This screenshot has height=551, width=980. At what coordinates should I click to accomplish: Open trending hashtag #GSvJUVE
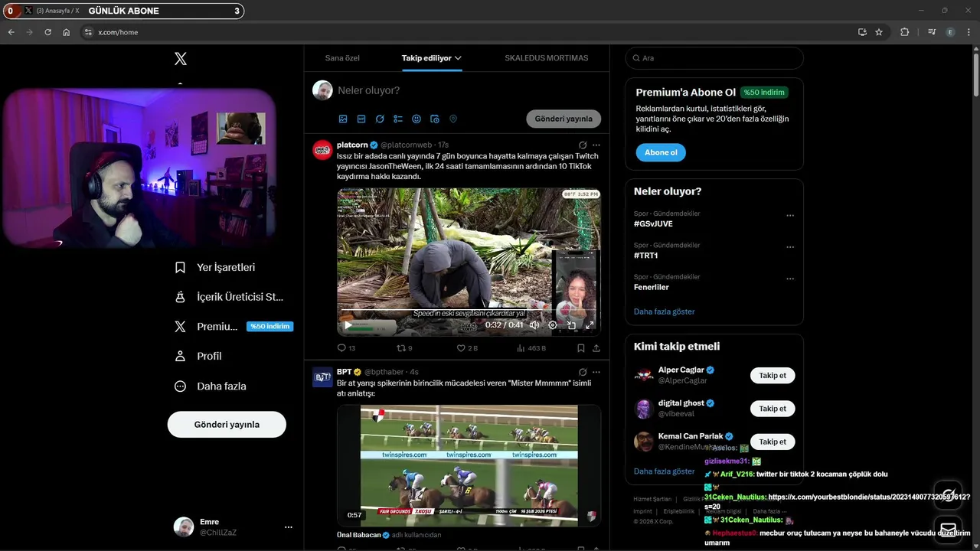coord(653,223)
